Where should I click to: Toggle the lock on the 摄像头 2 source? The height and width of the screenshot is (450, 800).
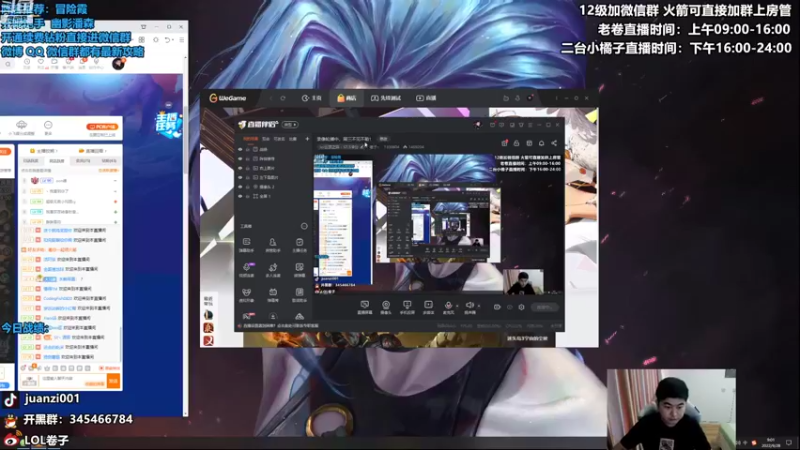(x=248, y=187)
